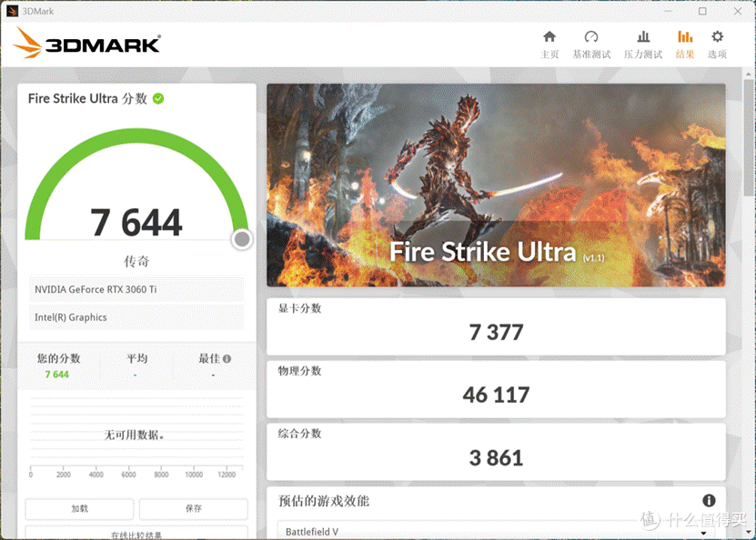This screenshot has height=540, width=756.
Task: Click the scrollbar down arrow
Action: pos(749,533)
